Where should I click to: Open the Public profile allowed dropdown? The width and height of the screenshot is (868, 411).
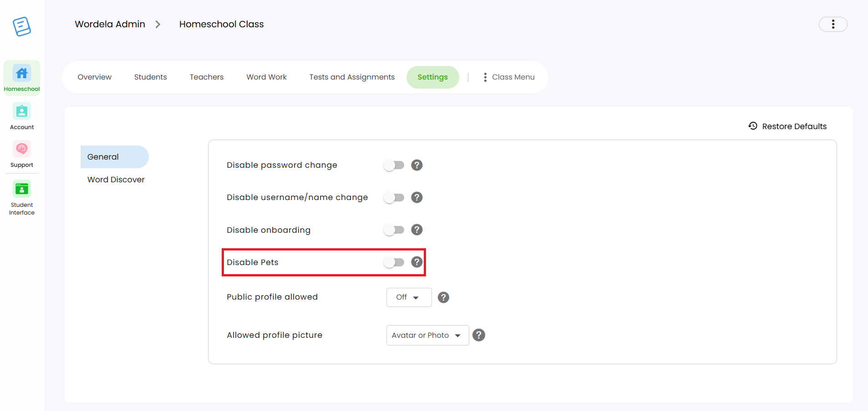(409, 297)
